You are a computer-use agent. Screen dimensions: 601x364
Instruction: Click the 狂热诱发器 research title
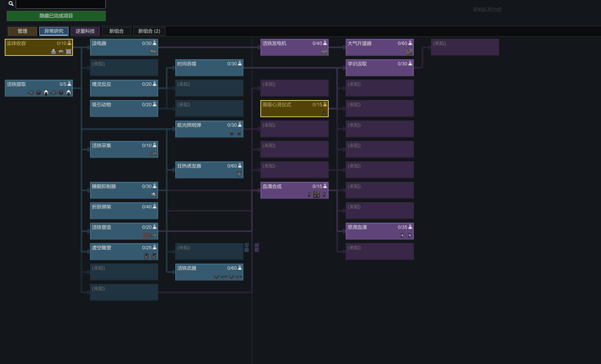[x=189, y=166]
